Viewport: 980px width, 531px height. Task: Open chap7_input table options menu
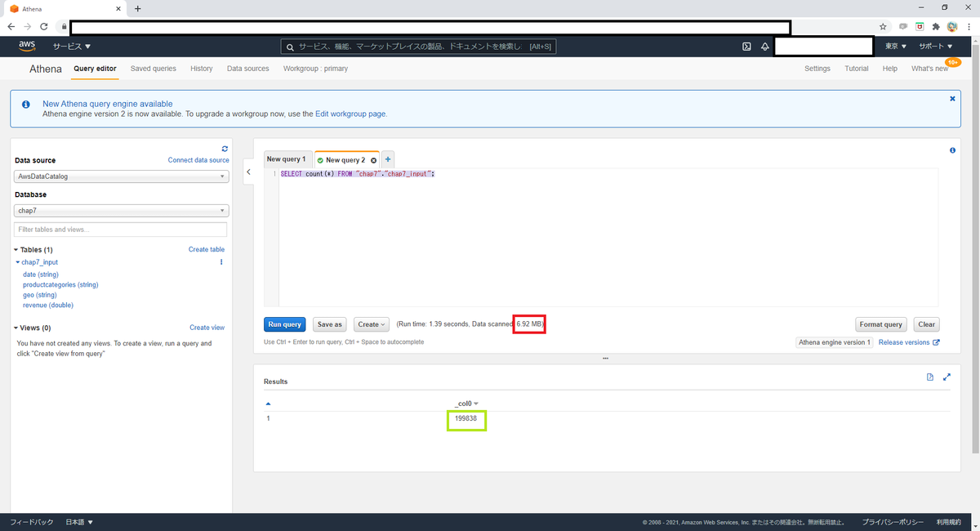pyautogui.click(x=221, y=262)
